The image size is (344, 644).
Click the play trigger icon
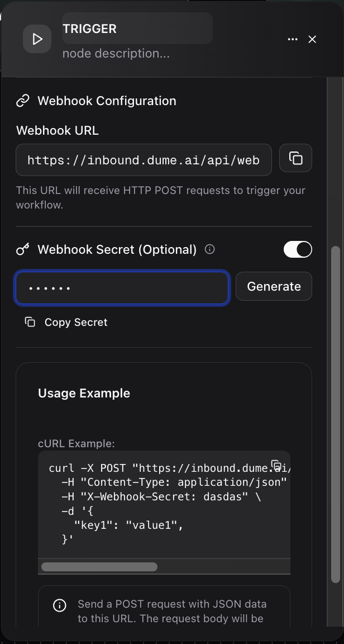[x=37, y=39]
